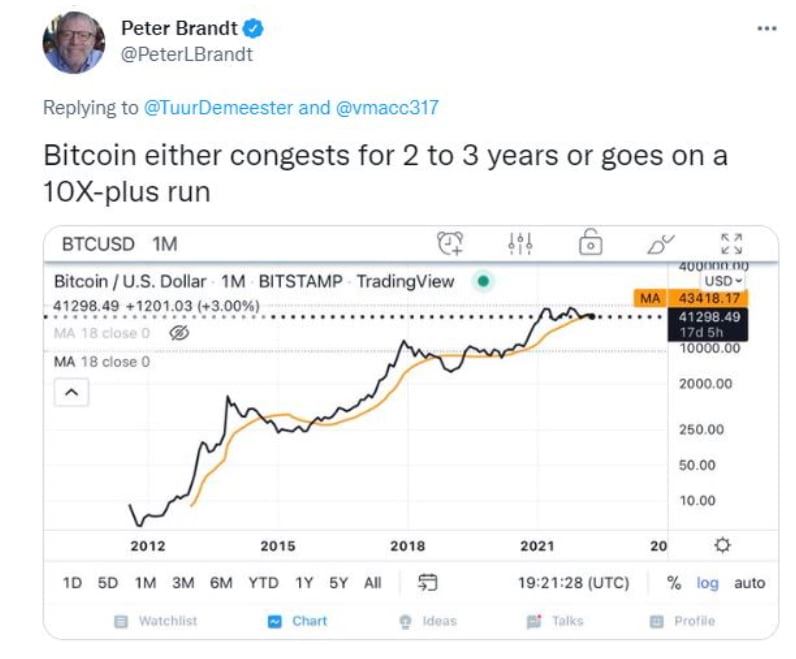Select the drawing brush tool icon
The height and width of the screenshot is (659, 796).
(660, 244)
